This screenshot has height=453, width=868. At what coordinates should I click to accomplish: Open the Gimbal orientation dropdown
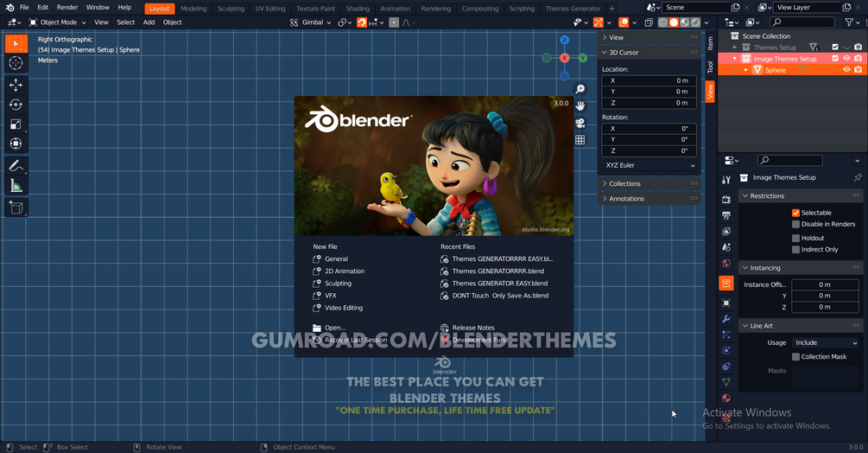tap(311, 22)
